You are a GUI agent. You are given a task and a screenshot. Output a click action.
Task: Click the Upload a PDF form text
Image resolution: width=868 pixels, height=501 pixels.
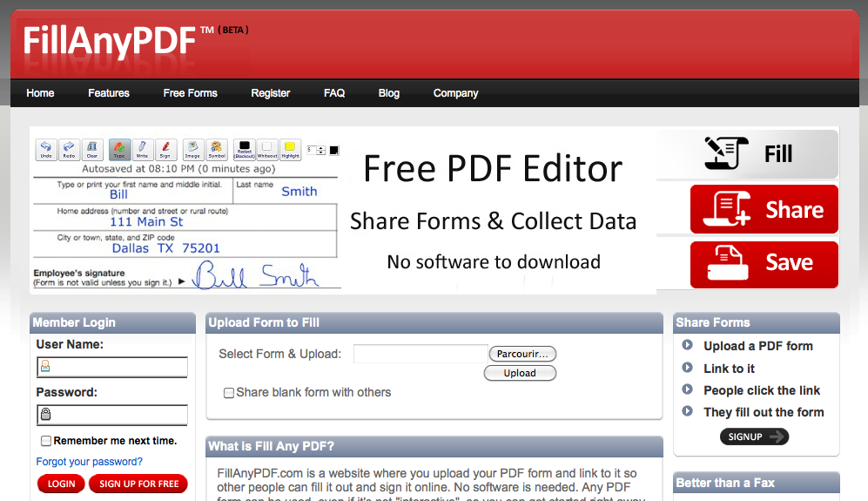[757, 346]
